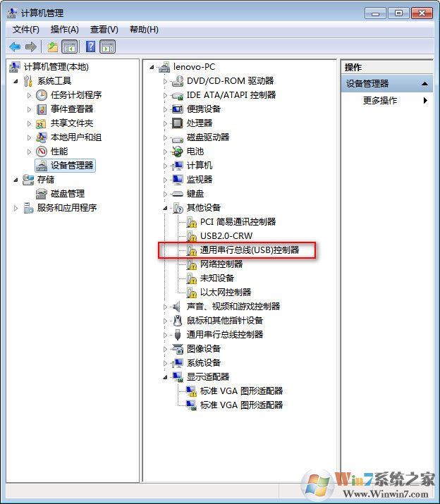Select 性能 in system tools
The width and height of the screenshot is (440, 504).
pos(59,152)
